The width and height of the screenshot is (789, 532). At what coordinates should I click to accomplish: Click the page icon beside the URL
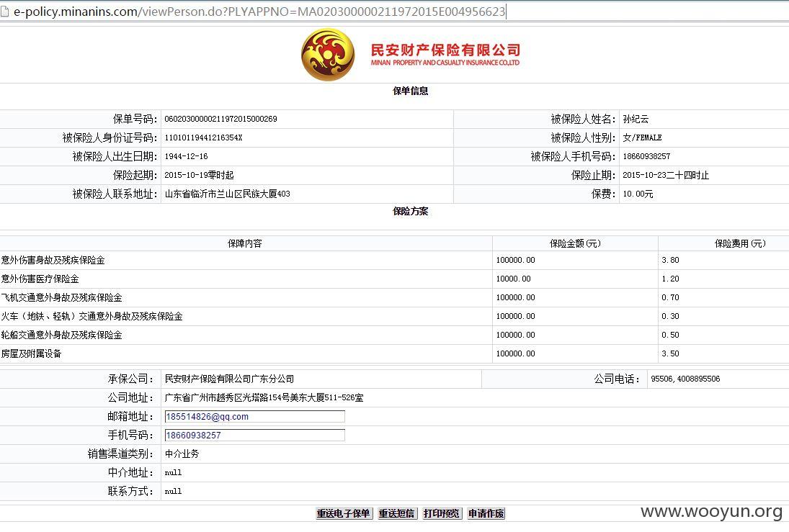[4, 11]
